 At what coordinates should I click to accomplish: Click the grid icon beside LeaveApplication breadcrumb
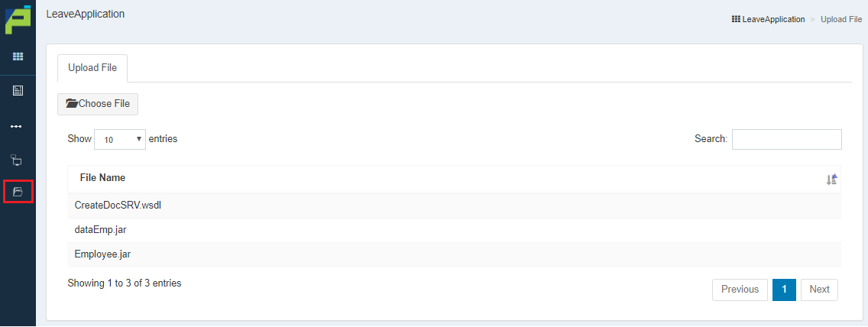click(736, 19)
